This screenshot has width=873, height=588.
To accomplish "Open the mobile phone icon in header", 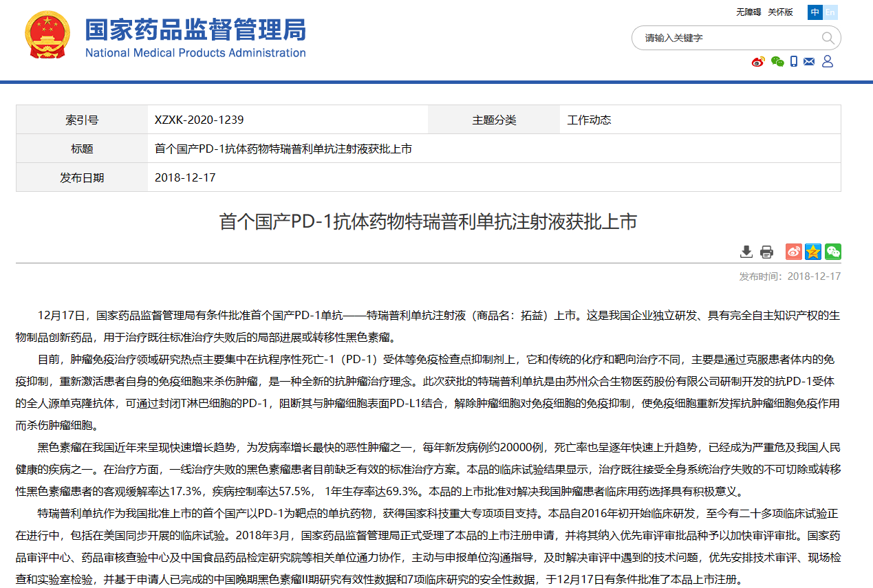I will [x=794, y=62].
